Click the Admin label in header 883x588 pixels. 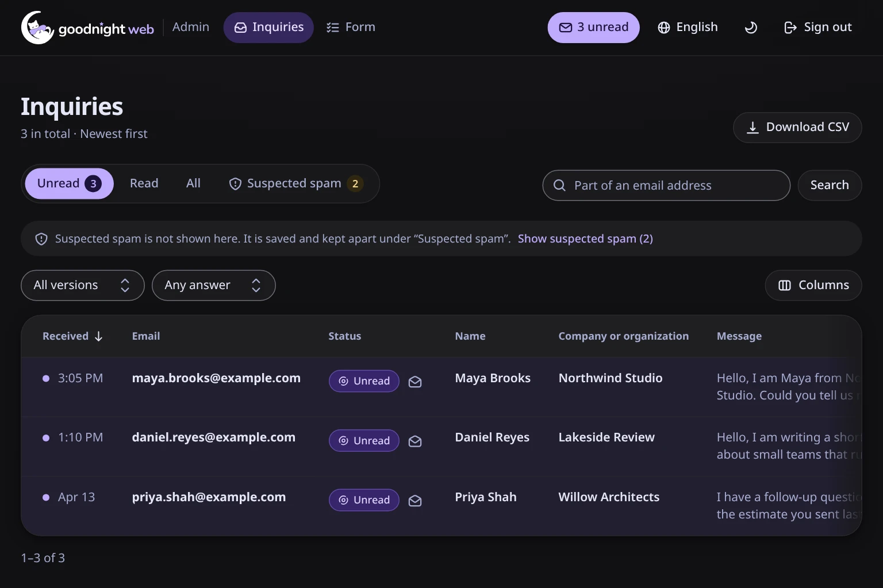[191, 27]
